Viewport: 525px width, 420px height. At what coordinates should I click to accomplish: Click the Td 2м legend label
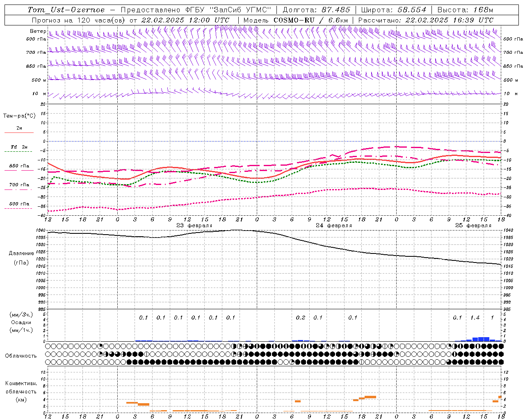(19, 147)
